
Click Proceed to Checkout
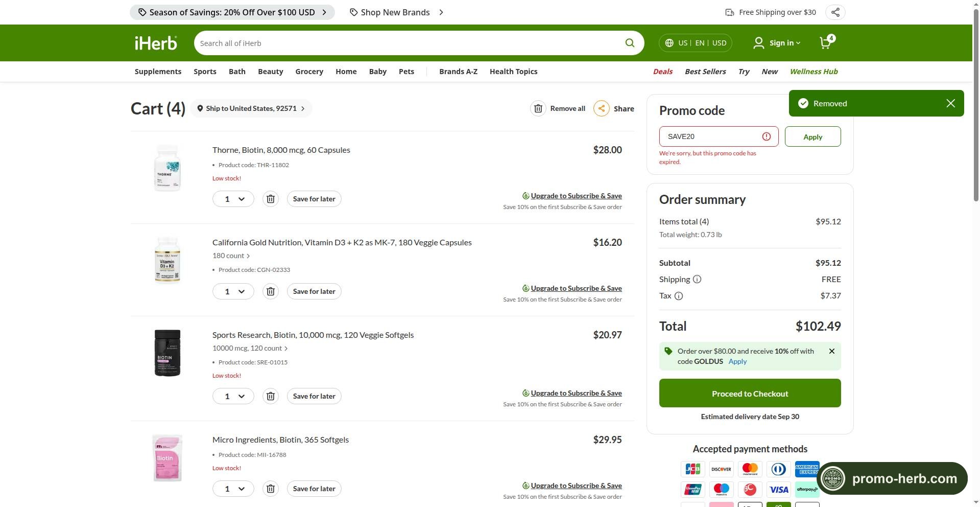(x=750, y=393)
